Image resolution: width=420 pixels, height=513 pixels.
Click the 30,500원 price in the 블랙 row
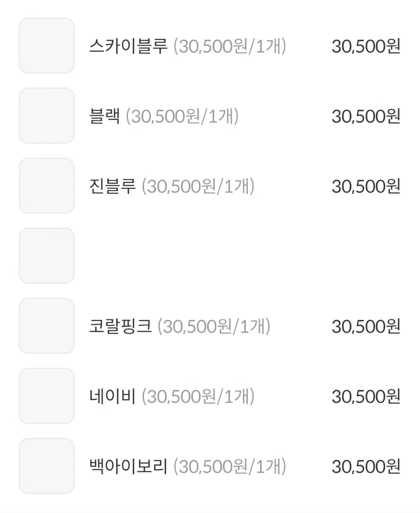[x=366, y=116]
